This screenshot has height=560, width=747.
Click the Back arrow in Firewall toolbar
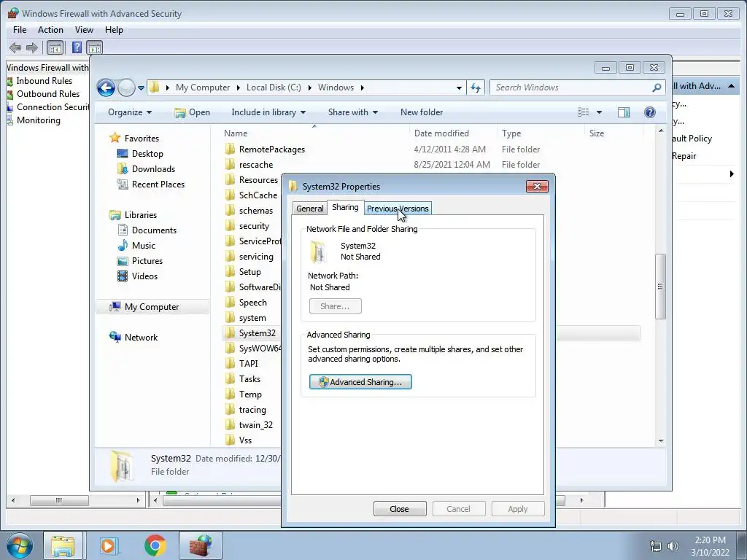pyautogui.click(x=15, y=47)
